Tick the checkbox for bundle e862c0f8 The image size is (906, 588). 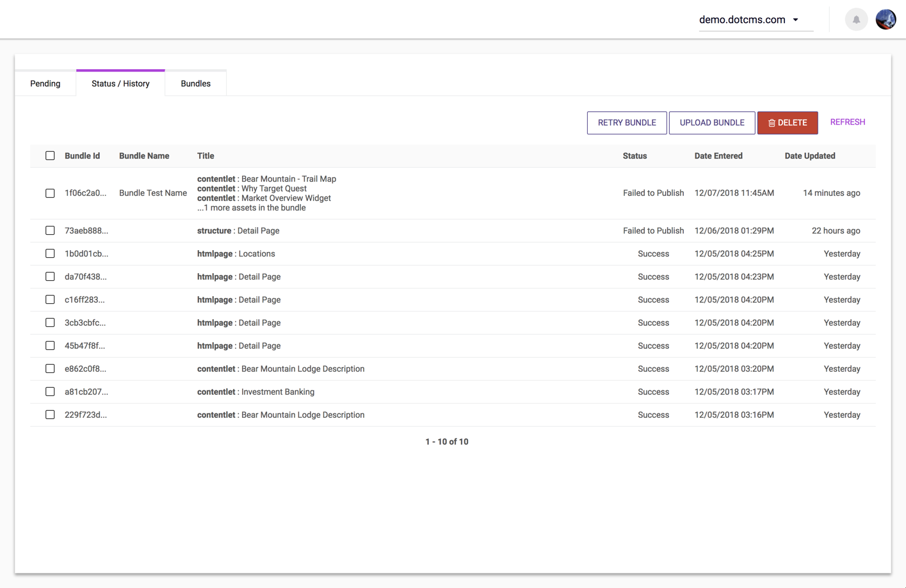coord(50,369)
